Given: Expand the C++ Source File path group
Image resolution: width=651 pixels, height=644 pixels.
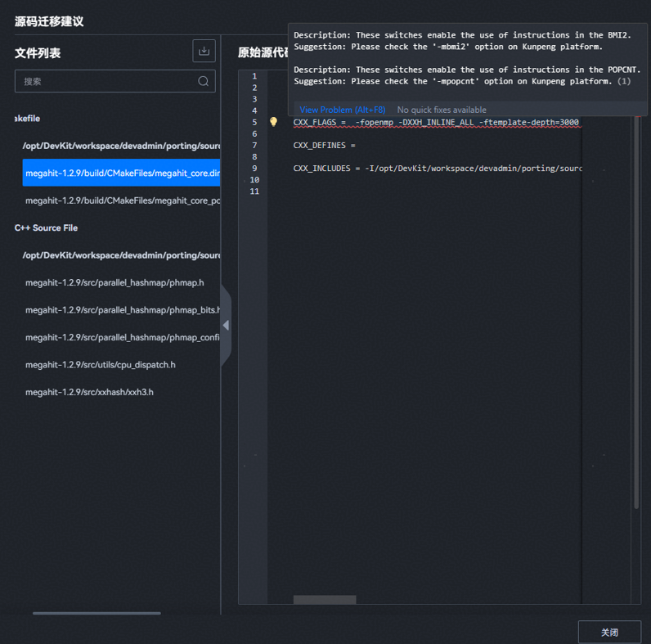Looking at the screenshot, I should click(x=121, y=255).
